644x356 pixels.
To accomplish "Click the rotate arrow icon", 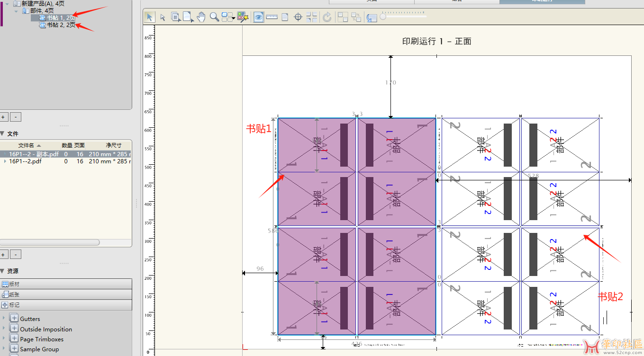I will tap(327, 18).
